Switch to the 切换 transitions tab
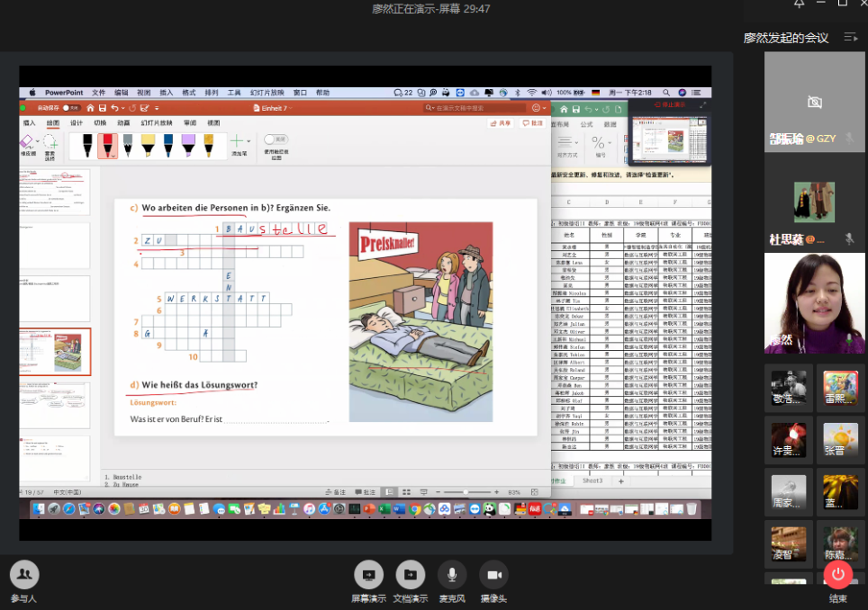Viewport: 868px width, 610px height. pyautogui.click(x=100, y=122)
